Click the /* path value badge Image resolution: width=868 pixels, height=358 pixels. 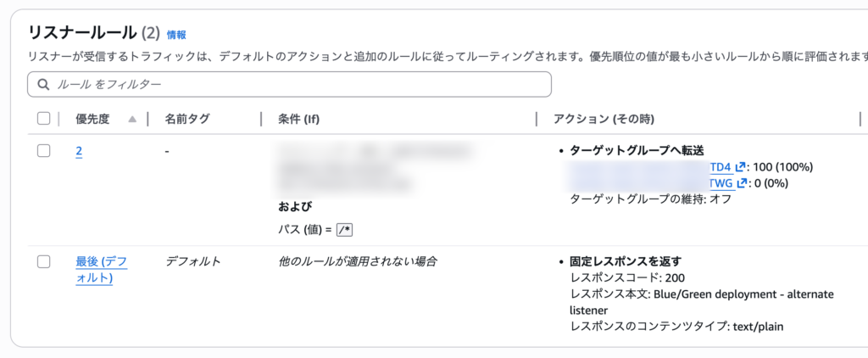click(343, 230)
